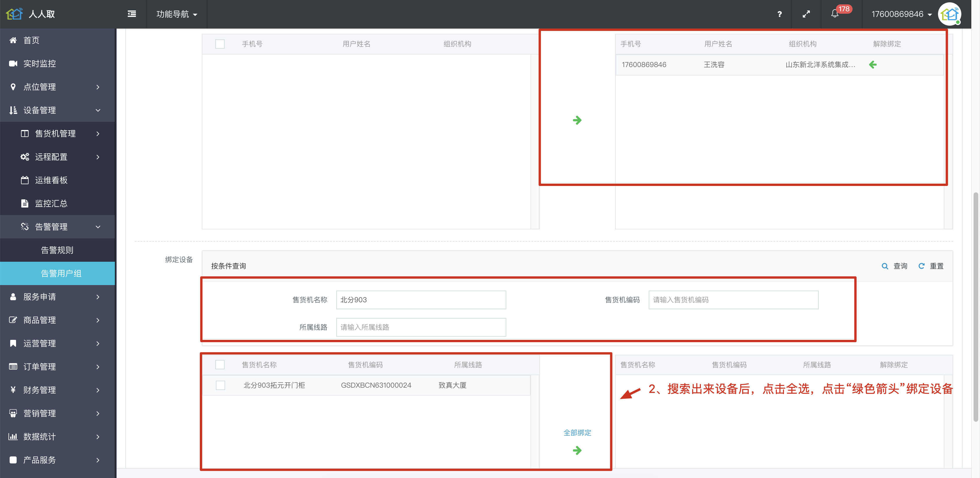Screen dimensions: 980x478
Task: Click green arrow below 全部绑定
Action: 577,451
